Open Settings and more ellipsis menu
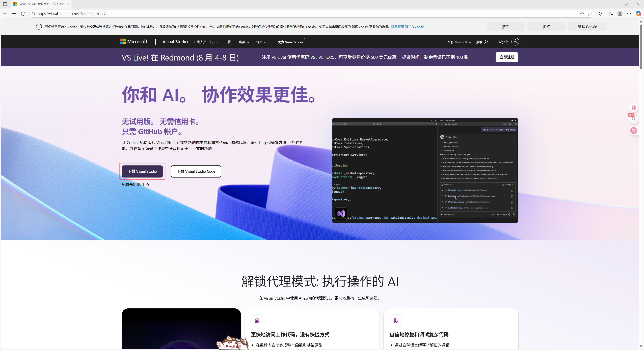The height and width of the screenshot is (350, 644). click(629, 13)
